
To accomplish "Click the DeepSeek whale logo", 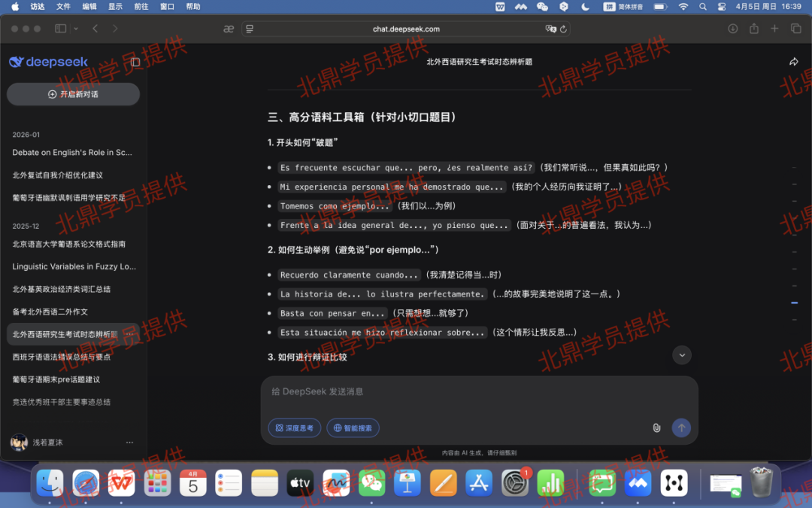I will coord(16,62).
